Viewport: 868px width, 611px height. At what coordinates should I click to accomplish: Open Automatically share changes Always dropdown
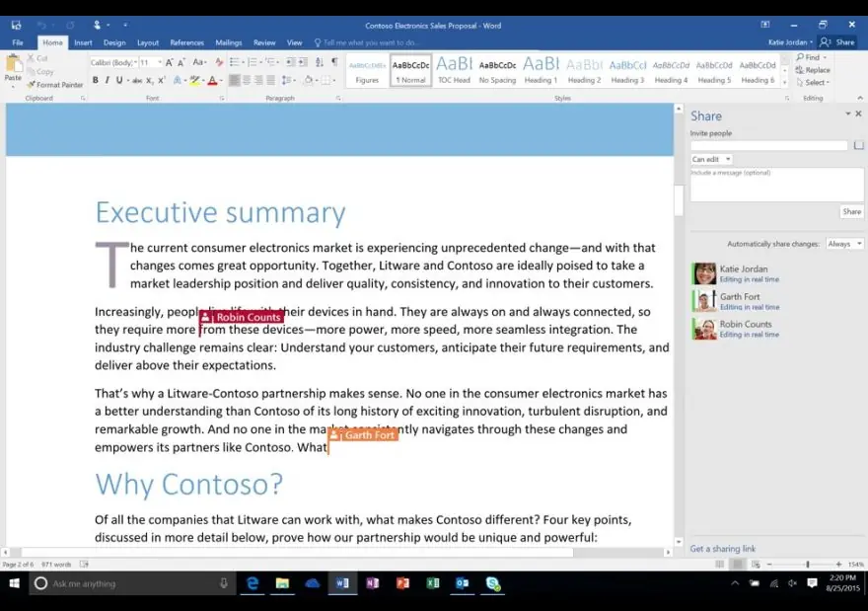(844, 244)
